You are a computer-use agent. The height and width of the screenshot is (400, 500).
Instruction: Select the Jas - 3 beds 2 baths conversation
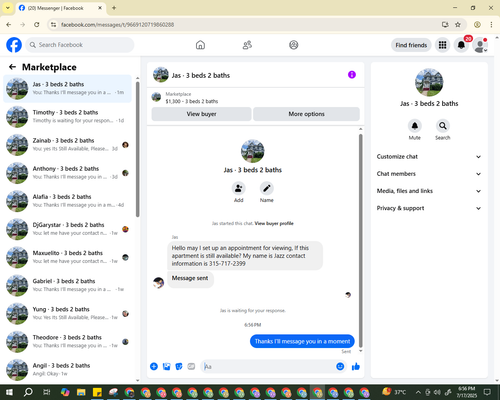coord(67,89)
